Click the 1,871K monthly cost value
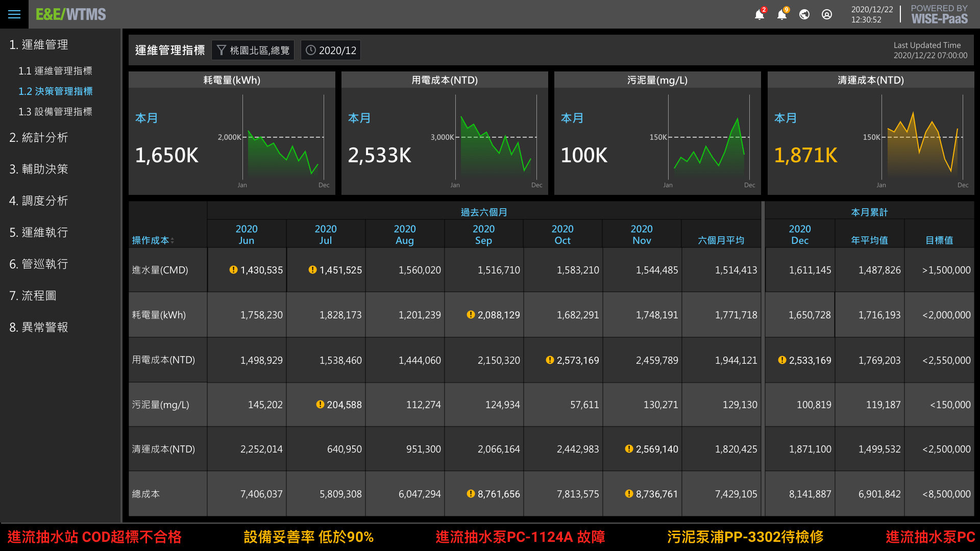This screenshot has width=980, height=551. coord(805,155)
